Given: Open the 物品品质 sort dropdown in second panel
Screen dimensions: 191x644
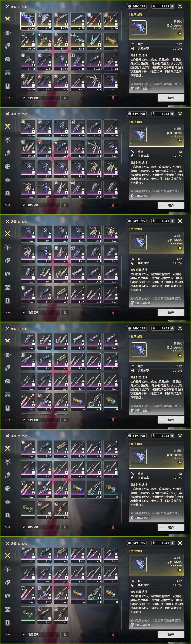Looking at the screenshot, I should 40,205.
